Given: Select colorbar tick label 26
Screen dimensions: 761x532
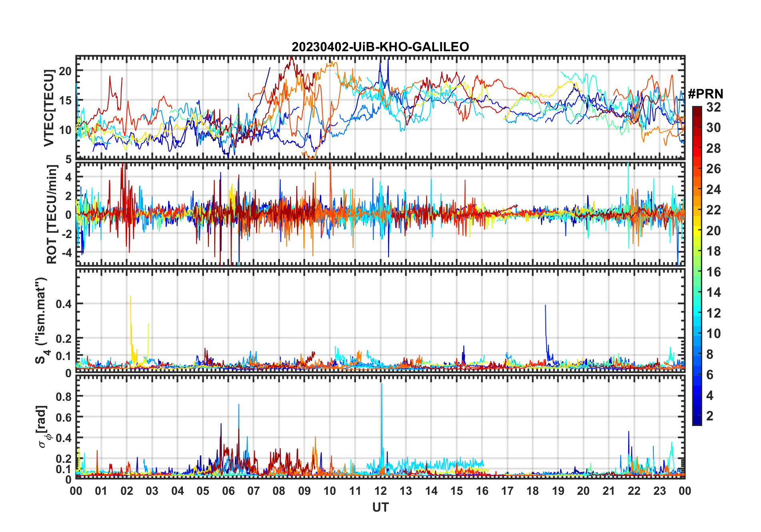Looking at the screenshot, I should [x=713, y=169].
